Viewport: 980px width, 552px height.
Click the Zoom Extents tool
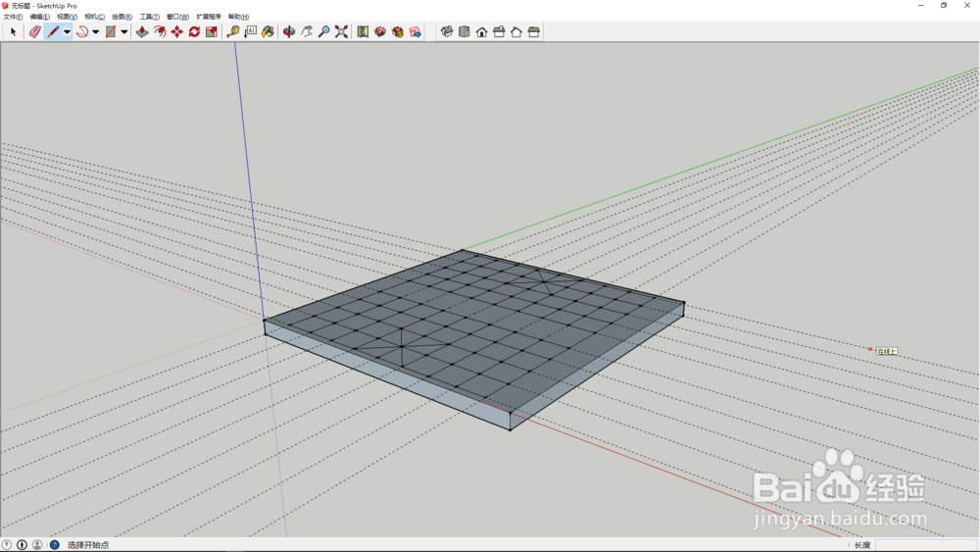pos(341,32)
